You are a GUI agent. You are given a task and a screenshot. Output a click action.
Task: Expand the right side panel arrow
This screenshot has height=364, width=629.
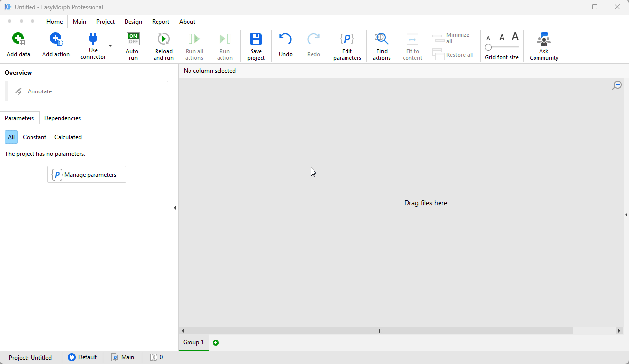click(x=626, y=215)
